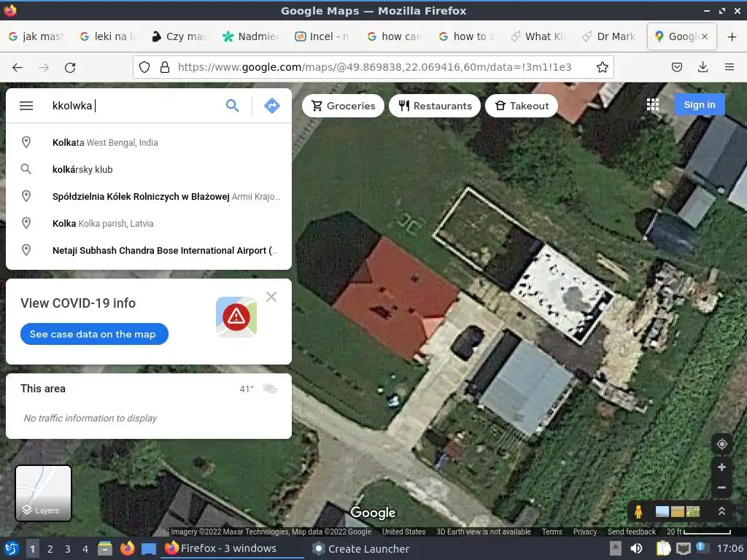Select the Takeout category chip
This screenshot has height=560, width=747.
pos(521,106)
